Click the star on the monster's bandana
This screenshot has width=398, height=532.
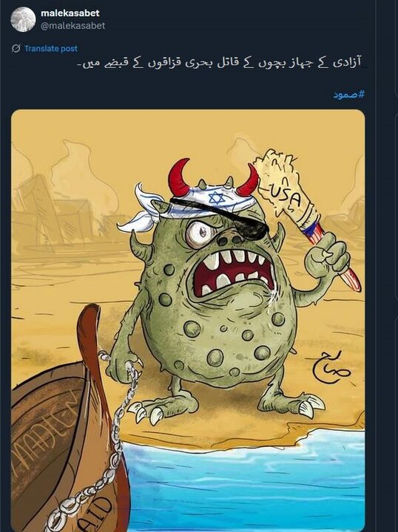(x=215, y=198)
